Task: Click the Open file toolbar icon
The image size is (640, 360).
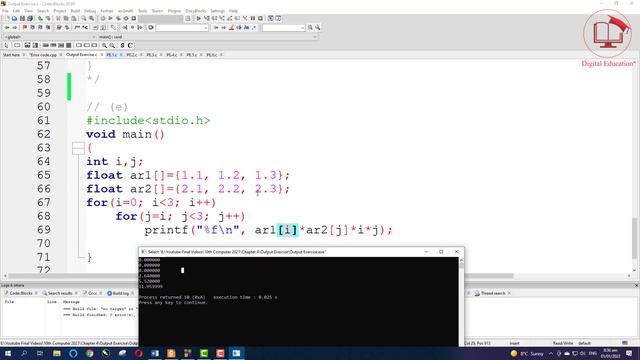Action: pyautogui.click(x=14, y=18)
